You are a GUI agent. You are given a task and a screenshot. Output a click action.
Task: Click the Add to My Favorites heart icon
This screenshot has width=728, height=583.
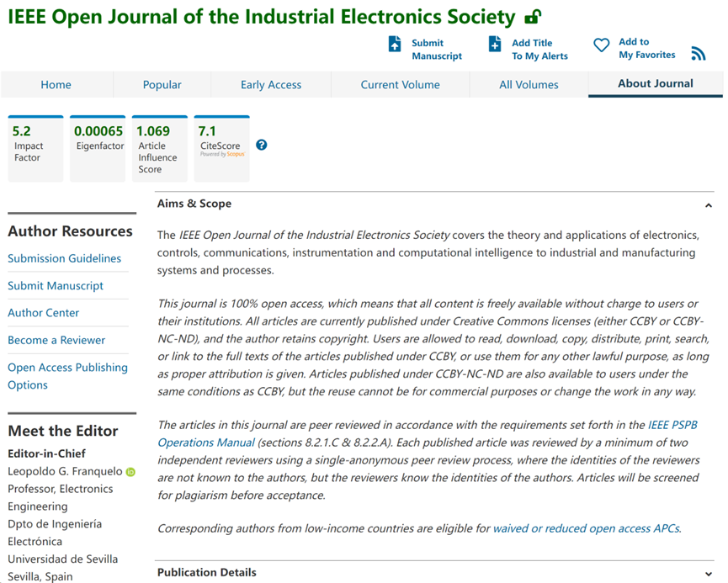(601, 45)
